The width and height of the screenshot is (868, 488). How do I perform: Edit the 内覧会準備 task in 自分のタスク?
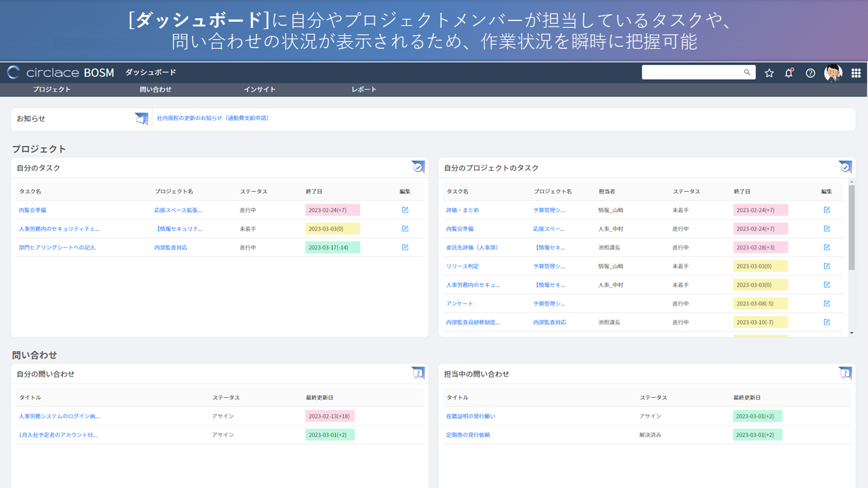[x=405, y=210]
